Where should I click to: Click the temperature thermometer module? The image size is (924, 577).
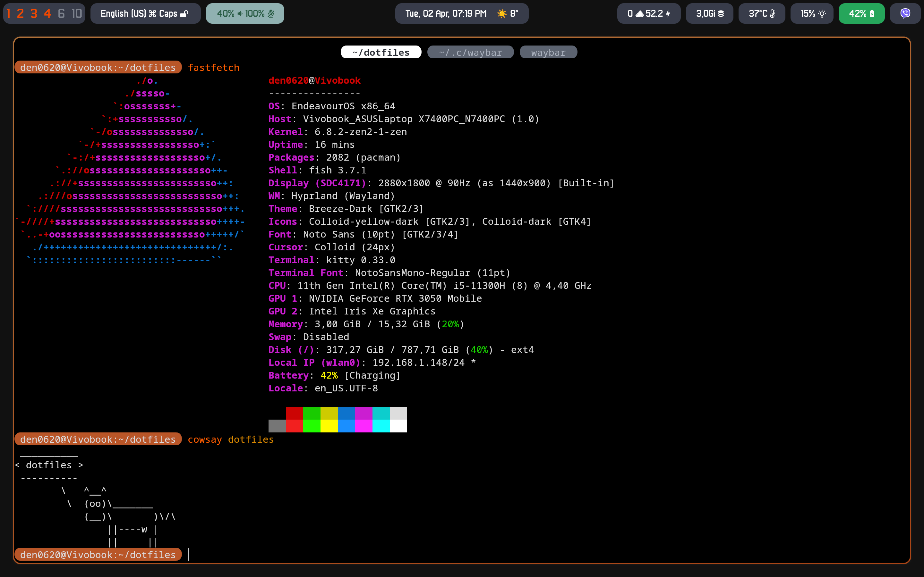tap(761, 14)
